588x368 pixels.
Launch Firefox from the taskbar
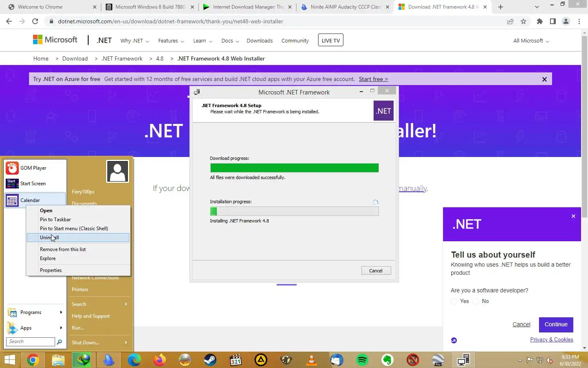[159, 360]
